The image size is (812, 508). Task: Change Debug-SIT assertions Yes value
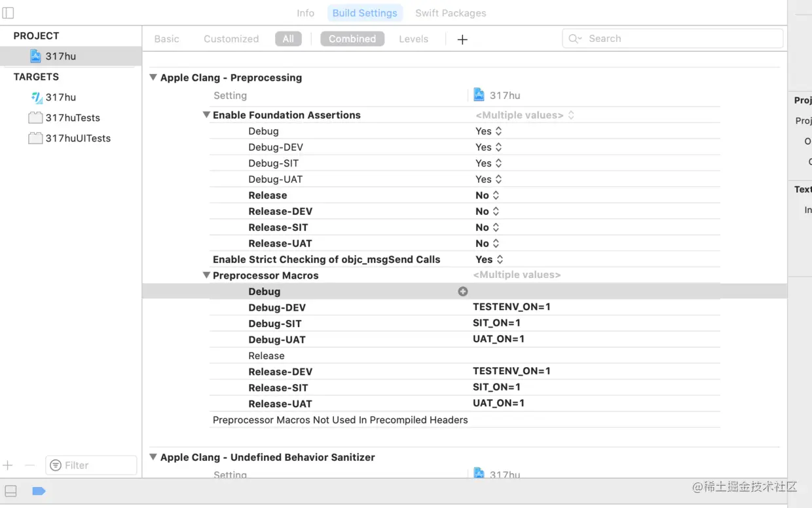(x=489, y=163)
